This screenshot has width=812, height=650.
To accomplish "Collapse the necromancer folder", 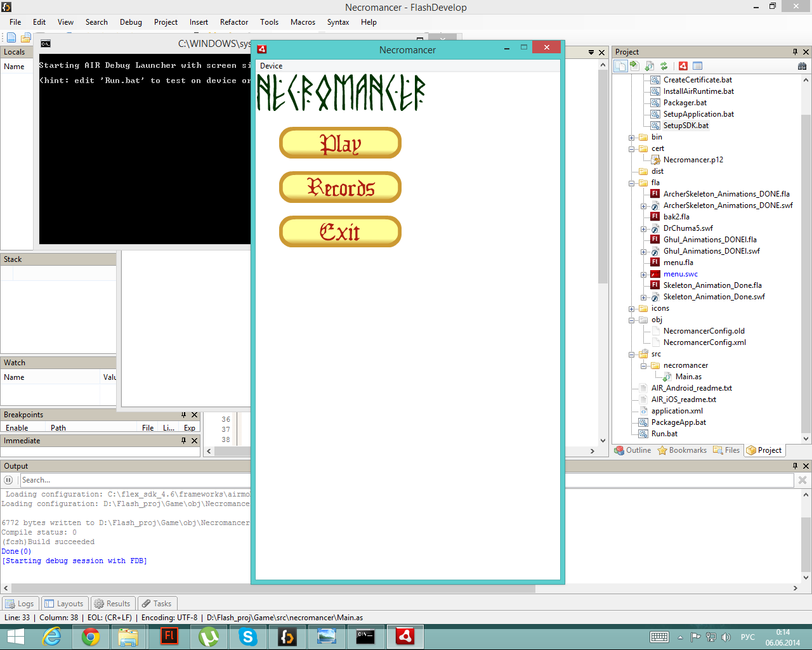I will coord(643,366).
